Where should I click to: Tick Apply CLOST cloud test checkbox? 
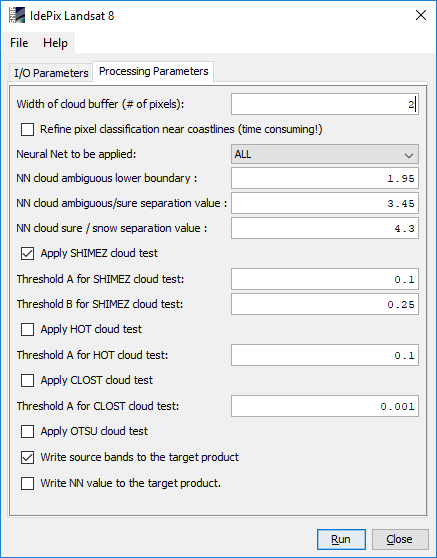[x=27, y=380]
